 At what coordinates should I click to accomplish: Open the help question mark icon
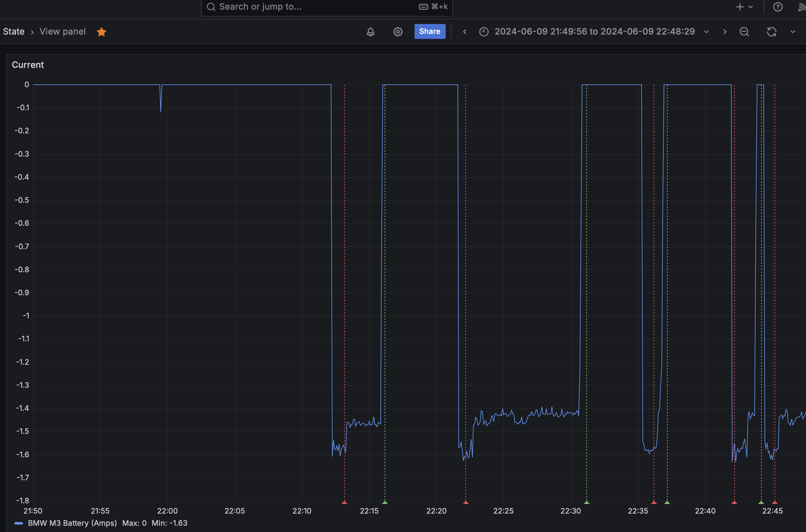[x=778, y=7]
